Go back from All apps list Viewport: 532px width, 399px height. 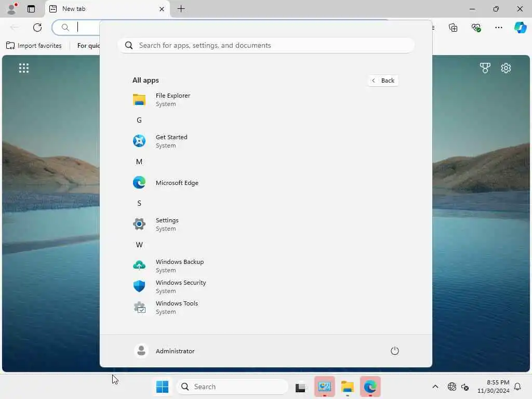tap(383, 81)
